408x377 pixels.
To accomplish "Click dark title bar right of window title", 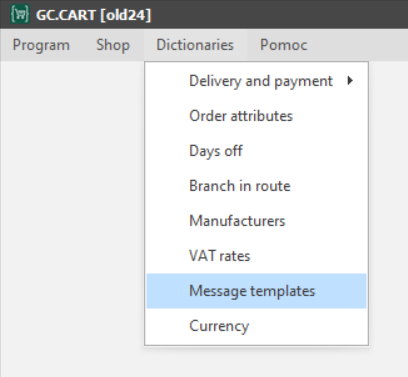I will click(x=280, y=14).
